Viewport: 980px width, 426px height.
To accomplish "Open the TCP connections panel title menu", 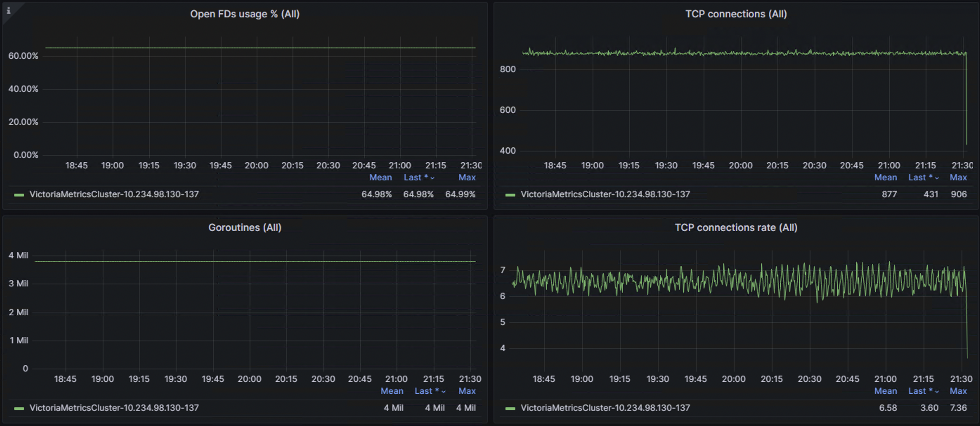I will [736, 14].
